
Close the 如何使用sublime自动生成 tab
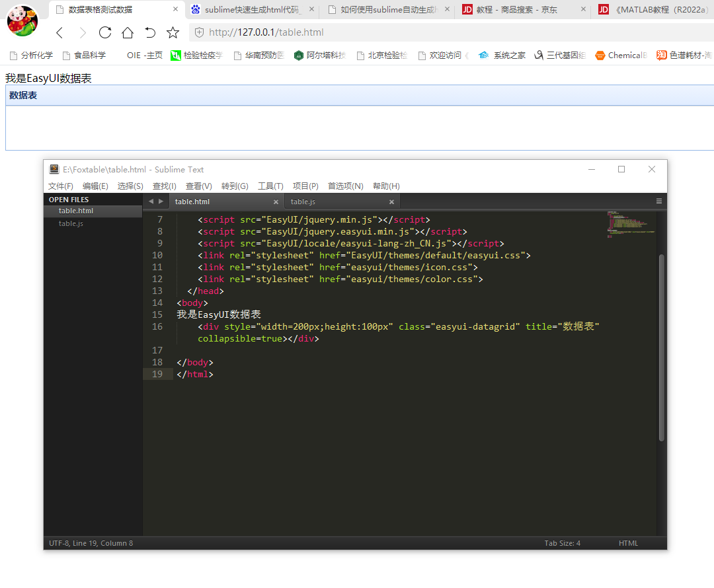[447, 9]
